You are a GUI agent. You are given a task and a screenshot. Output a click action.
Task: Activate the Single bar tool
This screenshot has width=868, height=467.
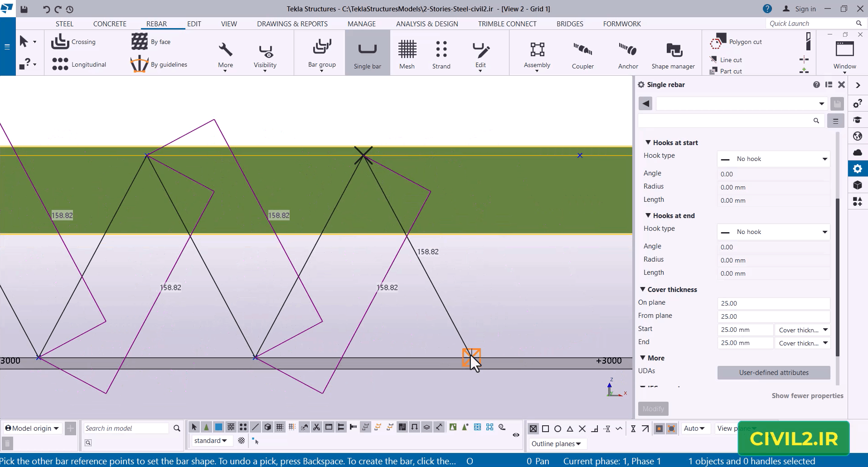pos(367,54)
